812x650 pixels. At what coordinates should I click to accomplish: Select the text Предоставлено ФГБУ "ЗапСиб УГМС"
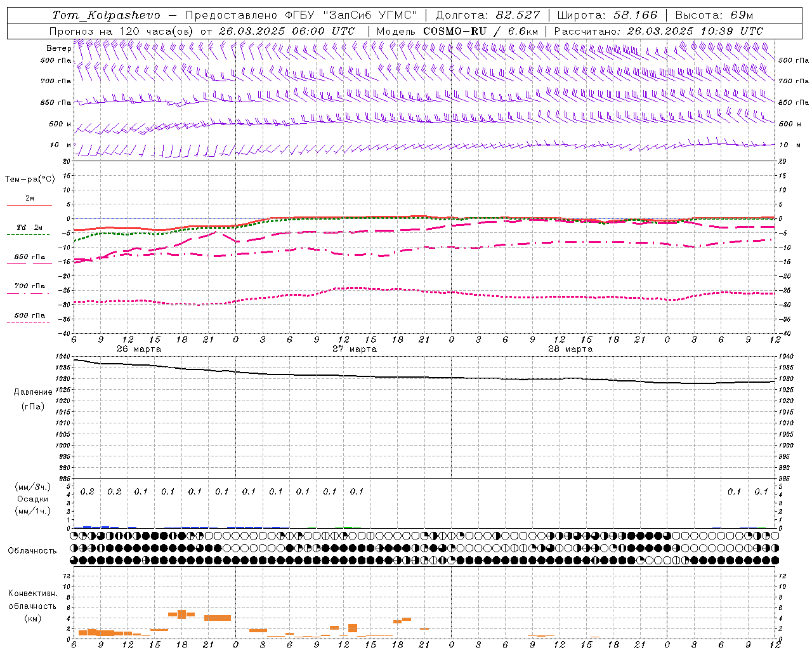301,15
